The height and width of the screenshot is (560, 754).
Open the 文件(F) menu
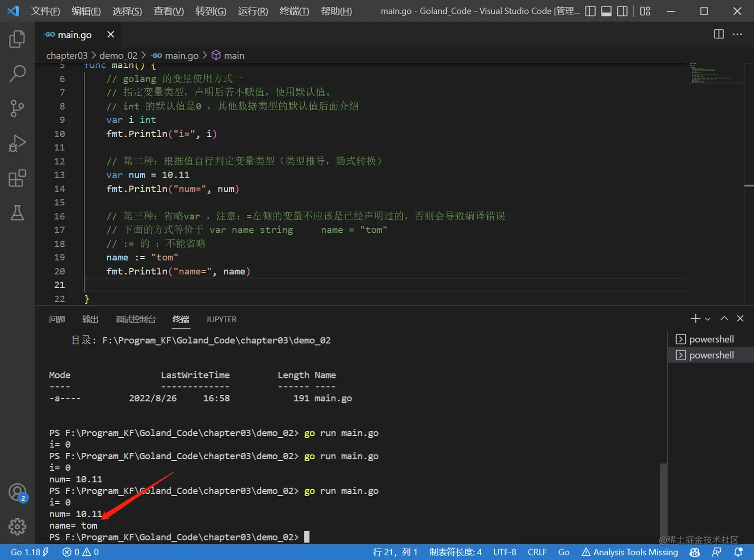click(45, 11)
